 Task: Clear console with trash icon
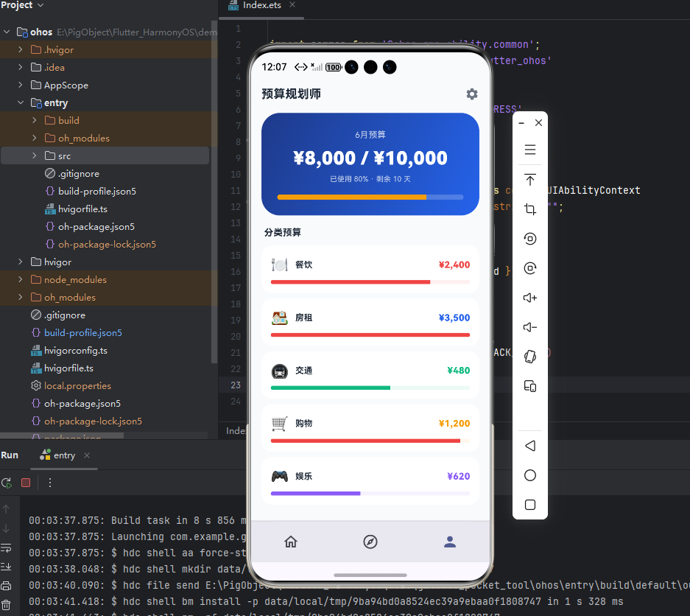(6, 605)
